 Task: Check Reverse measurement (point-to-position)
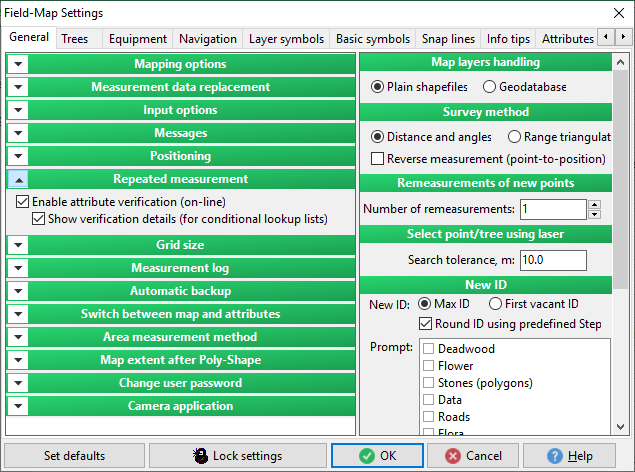pos(377,159)
